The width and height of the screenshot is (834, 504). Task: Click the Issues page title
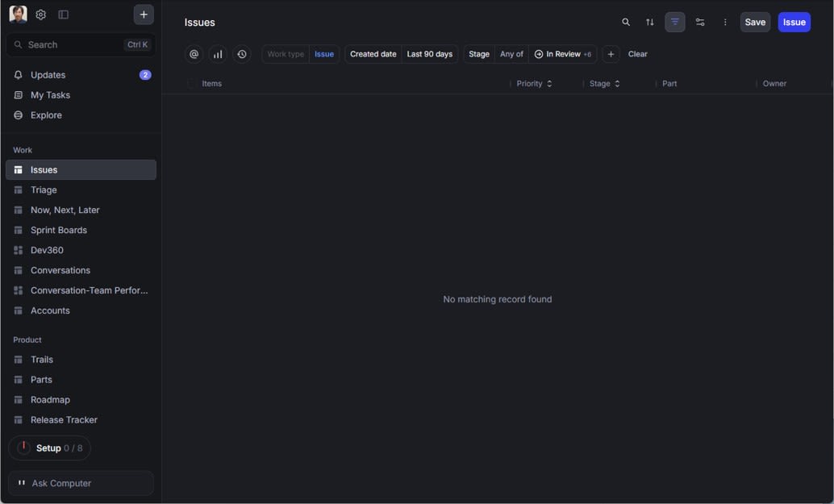click(199, 23)
